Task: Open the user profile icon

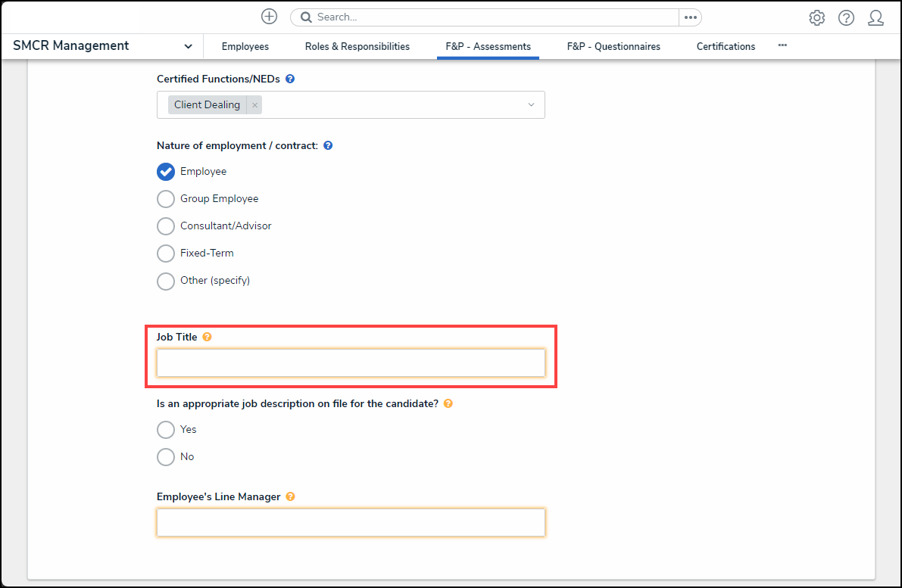Action: point(875,18)
